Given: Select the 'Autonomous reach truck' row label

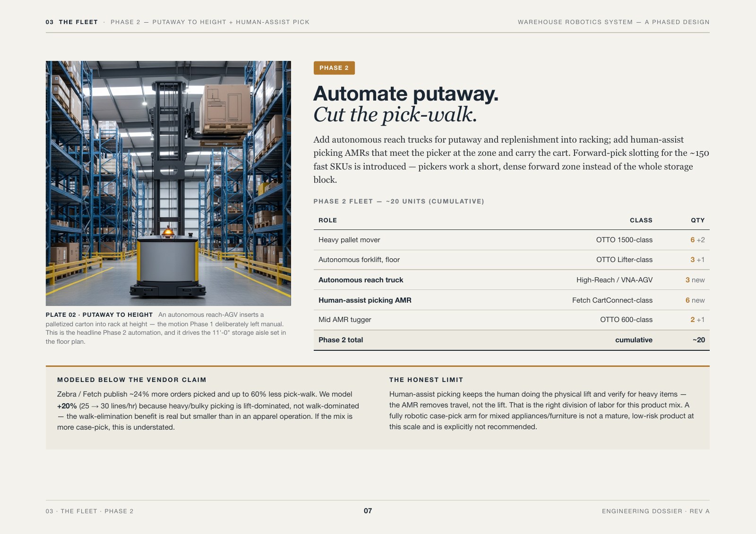Looking at the screenshot, I should (x=361, y=280).
